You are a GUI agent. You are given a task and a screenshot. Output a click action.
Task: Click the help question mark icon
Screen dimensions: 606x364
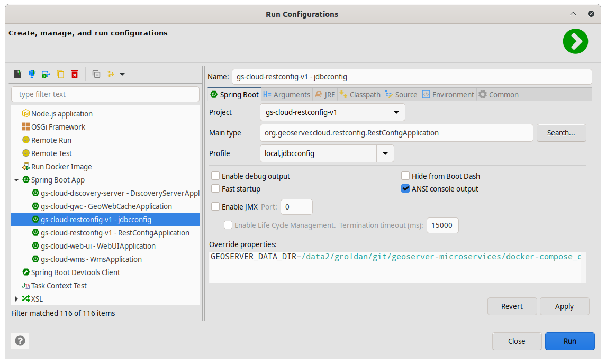(x=20, y=341)
